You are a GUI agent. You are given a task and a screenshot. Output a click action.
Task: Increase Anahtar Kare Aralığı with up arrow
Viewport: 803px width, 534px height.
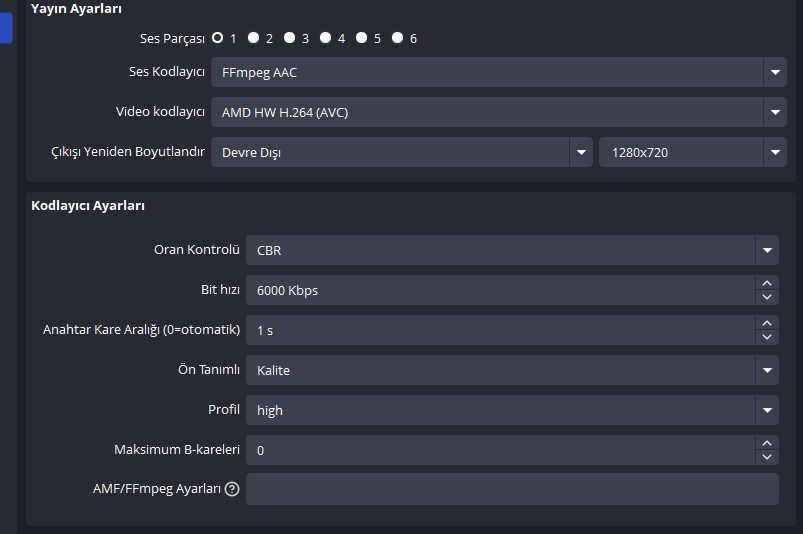(767, 323)
